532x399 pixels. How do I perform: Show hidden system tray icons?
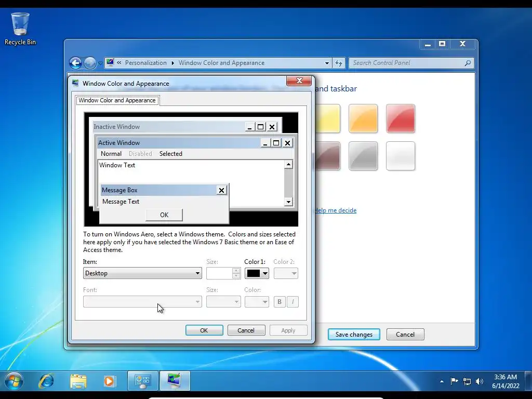[x=442, y=381]
